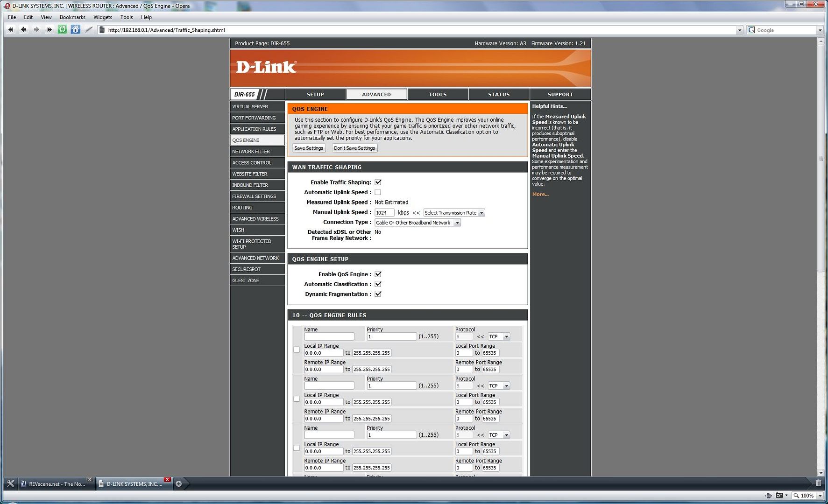This screenshot has width=828, height=504.
Task: Go back using the Back arrow
Action: tap(23, 30)
